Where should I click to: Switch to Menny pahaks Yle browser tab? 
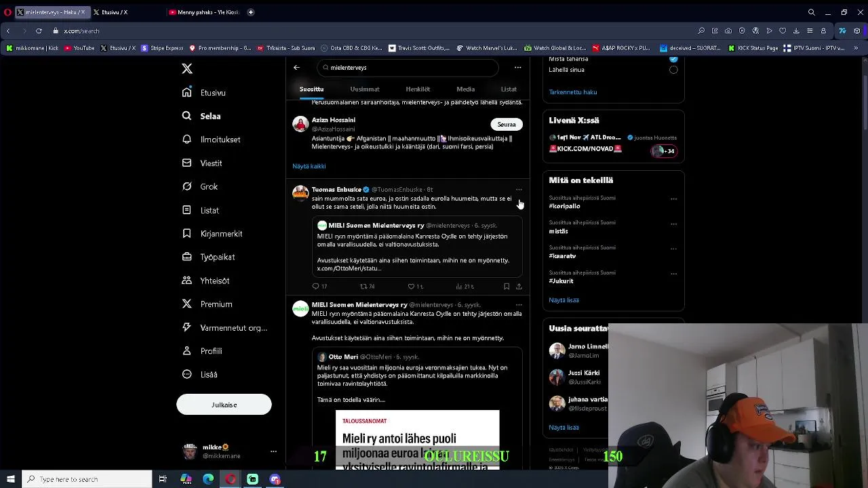pos(203,12)
